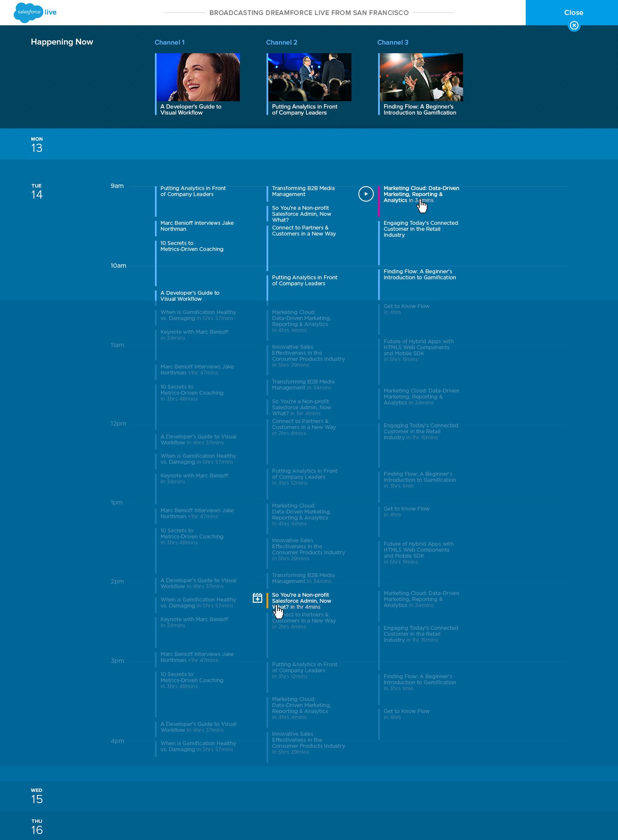Viewport: 618px width, 840px height.
Task: Open the first 'Marc Benioff Interviews Jake Northman' session
Action: (x=197, y=226)
